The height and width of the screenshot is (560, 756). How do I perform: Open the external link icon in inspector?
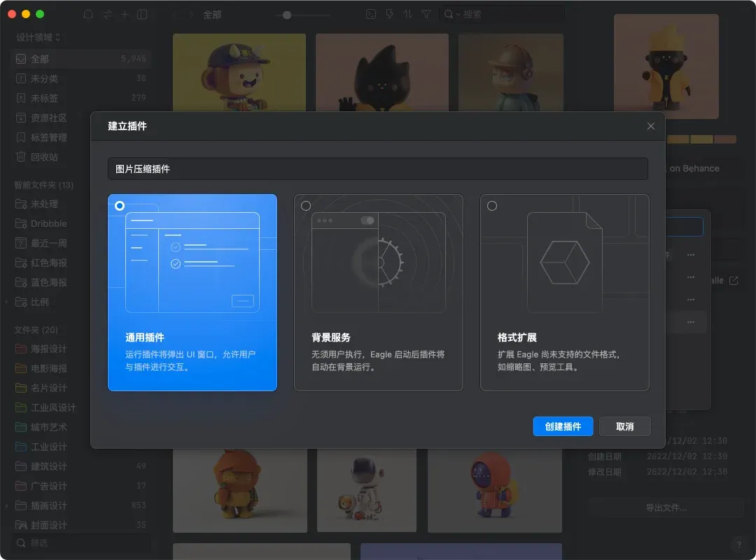(x=734, y=280)
